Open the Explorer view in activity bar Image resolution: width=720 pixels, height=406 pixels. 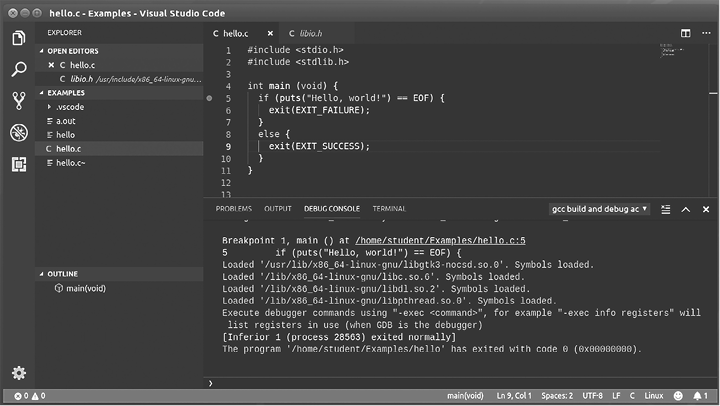point(18,38)
